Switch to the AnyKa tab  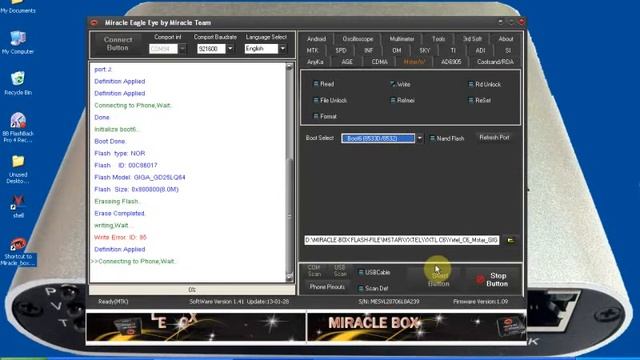(315, 62)
